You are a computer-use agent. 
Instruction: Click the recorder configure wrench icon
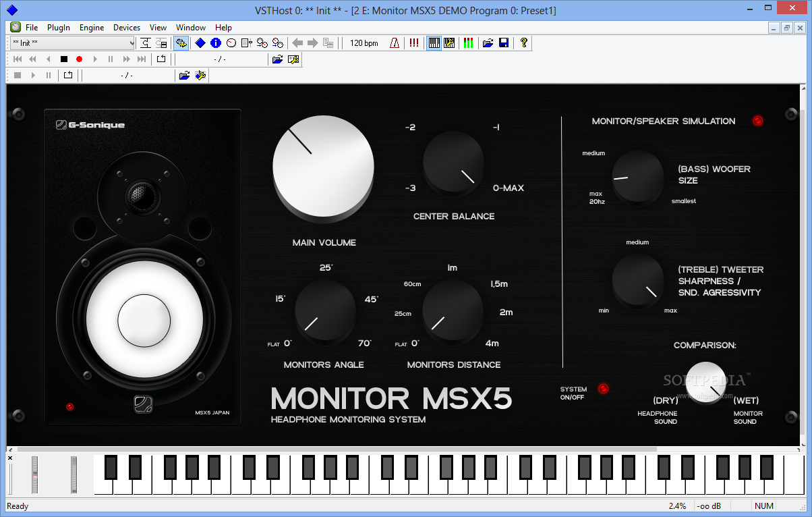click(200, 76)
